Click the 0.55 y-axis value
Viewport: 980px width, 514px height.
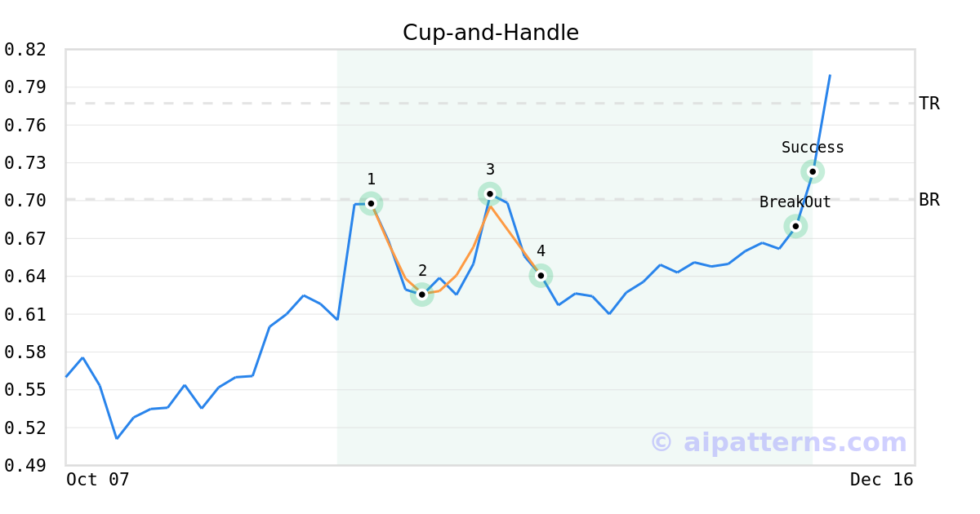click(25, 390)
